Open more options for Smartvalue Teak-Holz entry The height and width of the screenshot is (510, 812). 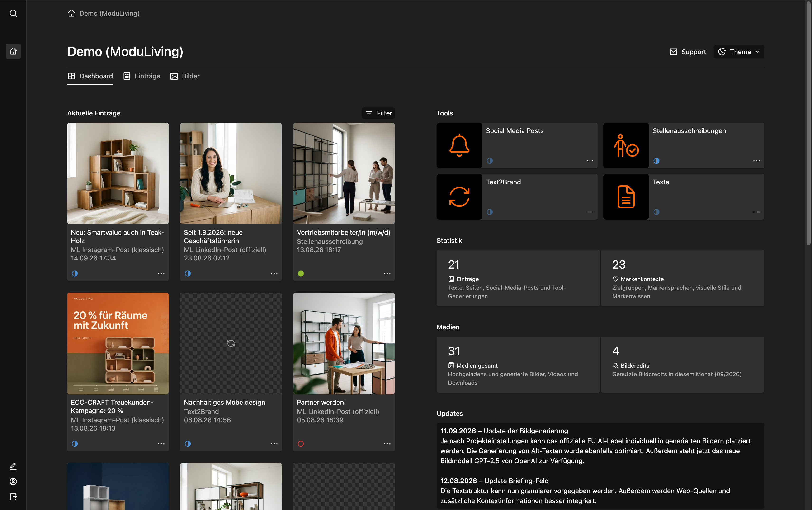[x=161, y=274]
